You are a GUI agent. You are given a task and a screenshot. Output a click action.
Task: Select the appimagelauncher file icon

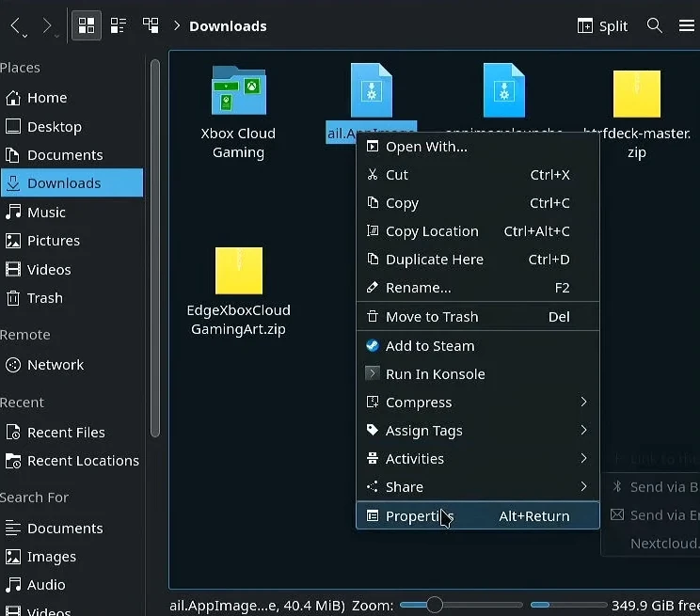pyautogui.click(x=504, y=90)
